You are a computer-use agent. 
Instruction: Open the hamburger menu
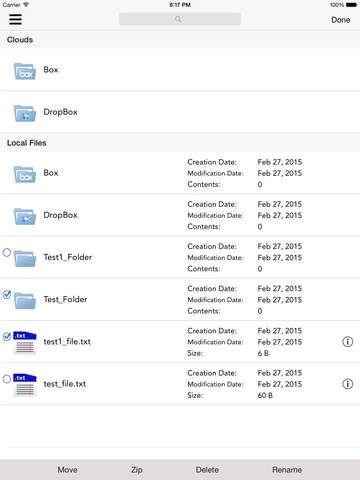(15, 19)
